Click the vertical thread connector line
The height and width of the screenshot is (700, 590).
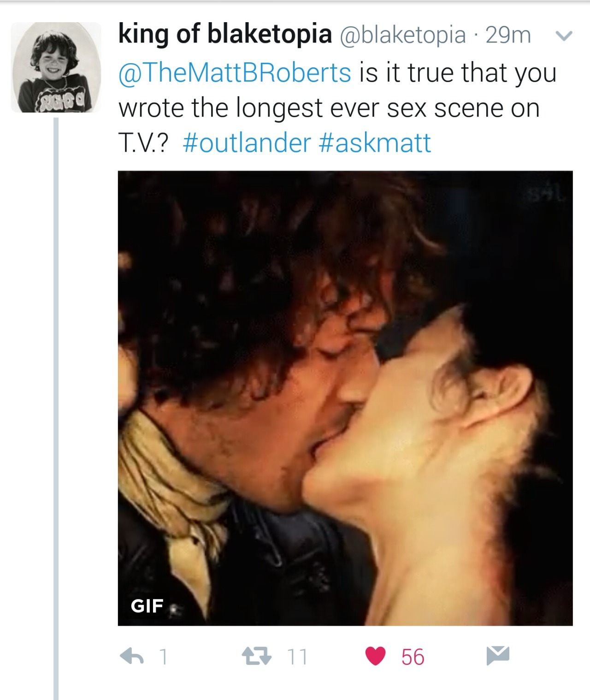click(x=56, y=409)
